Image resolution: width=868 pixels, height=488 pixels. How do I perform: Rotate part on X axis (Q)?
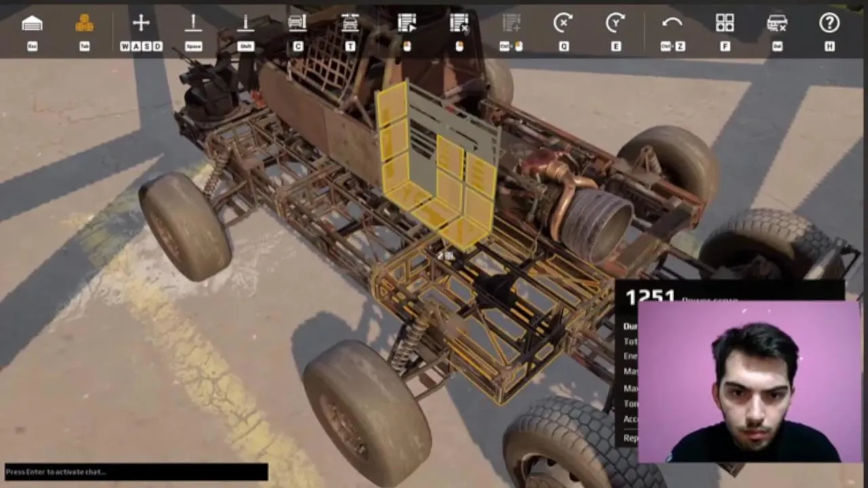tap(563, 24)
